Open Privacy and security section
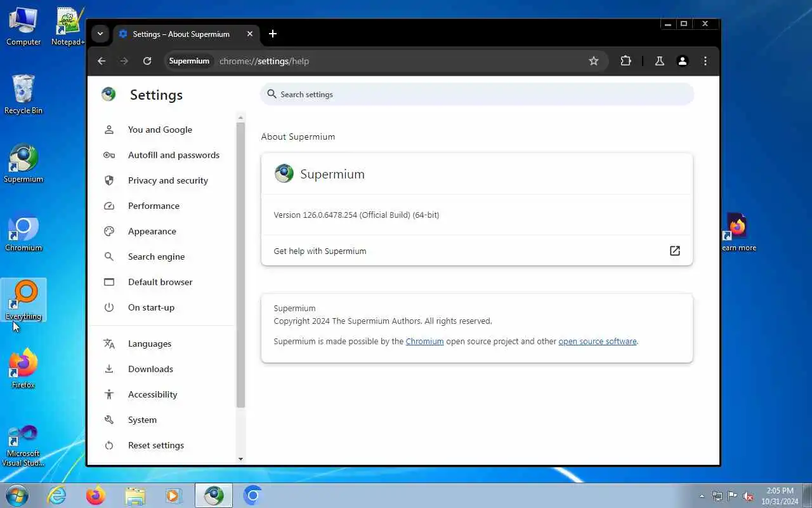 (167, 180)
